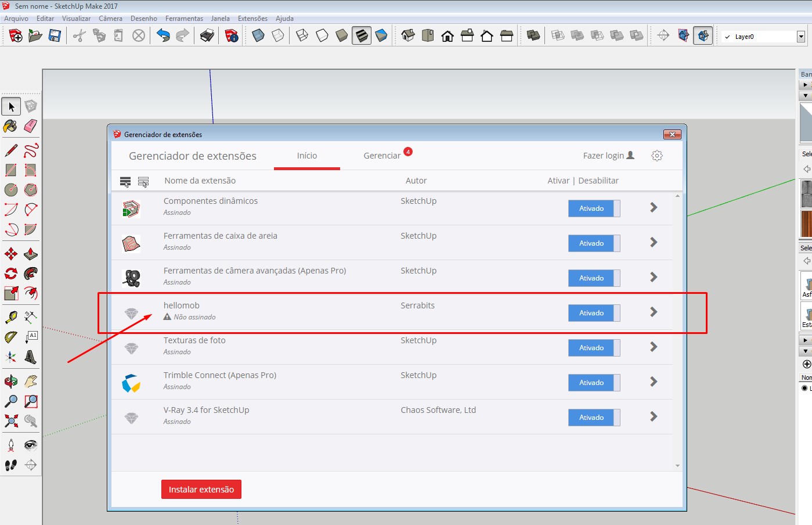The height and width of the screenshot is (525, 812).
Task: Select the Line pencil tool
Action: (11, 150)
